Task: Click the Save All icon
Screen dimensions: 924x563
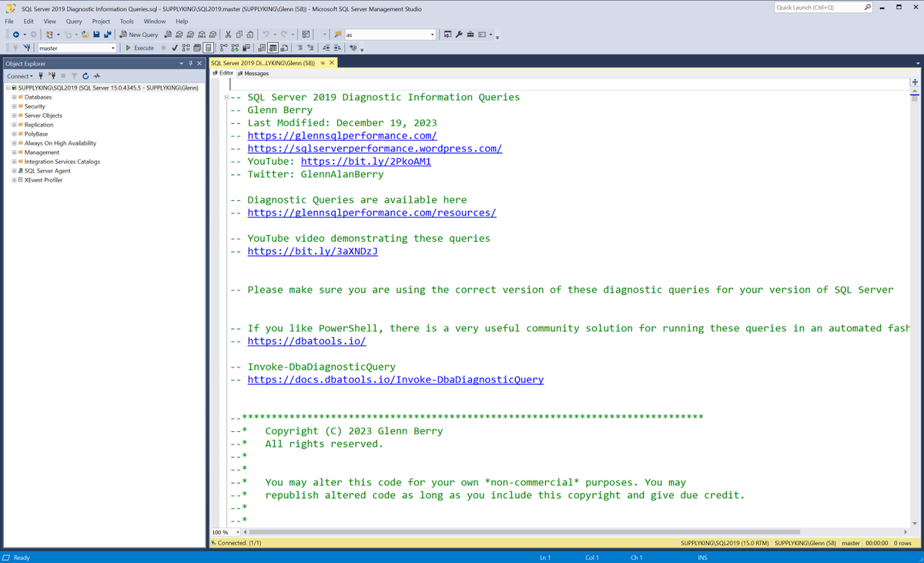Action: 107,35
